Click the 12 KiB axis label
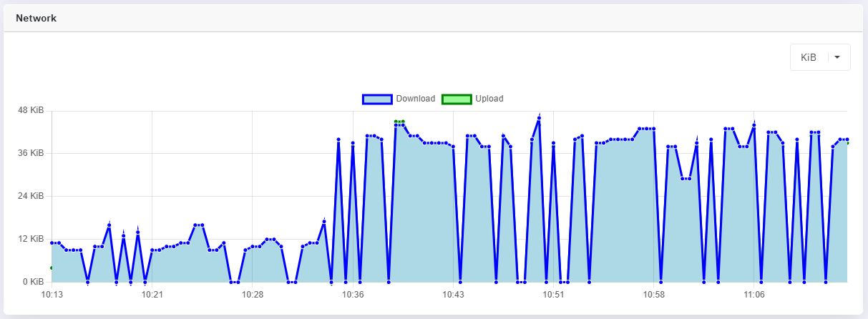The height and width of the screenshot is (319, 868). click(31, 239)
